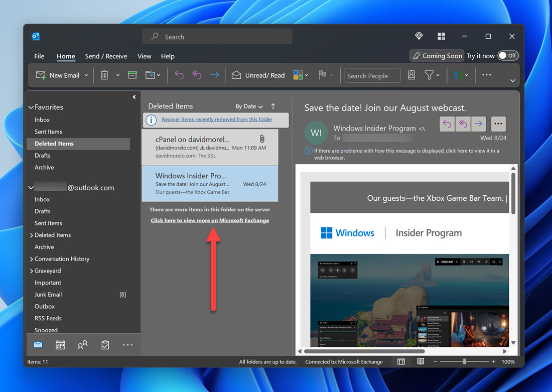
Task: Open Mail view in bottom navigation
Action: [x=38, y=344]
